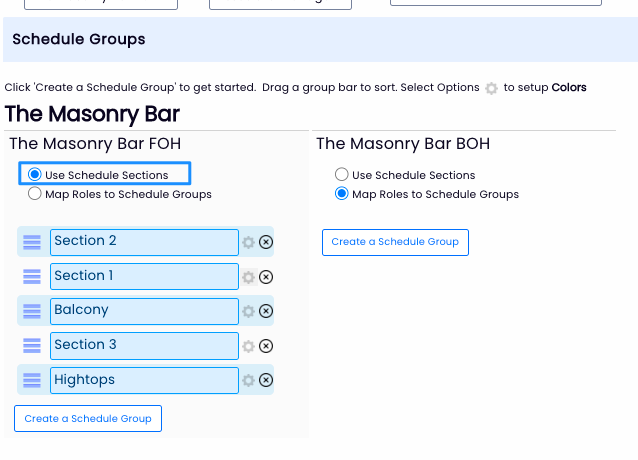Open options gear for Section 1
The height and width of the screenshot is (460, 638).
pyautogui.click(x=248, y=277)
